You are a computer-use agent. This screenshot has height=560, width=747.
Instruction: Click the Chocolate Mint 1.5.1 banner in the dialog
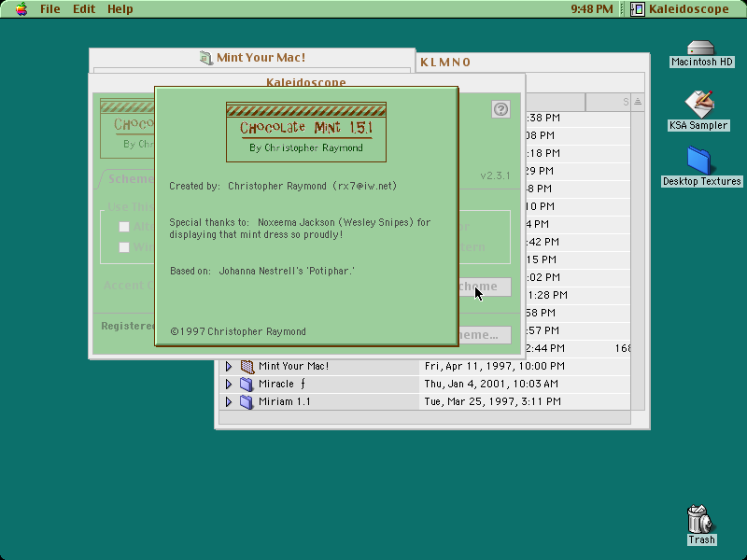(x=306, y=132)
